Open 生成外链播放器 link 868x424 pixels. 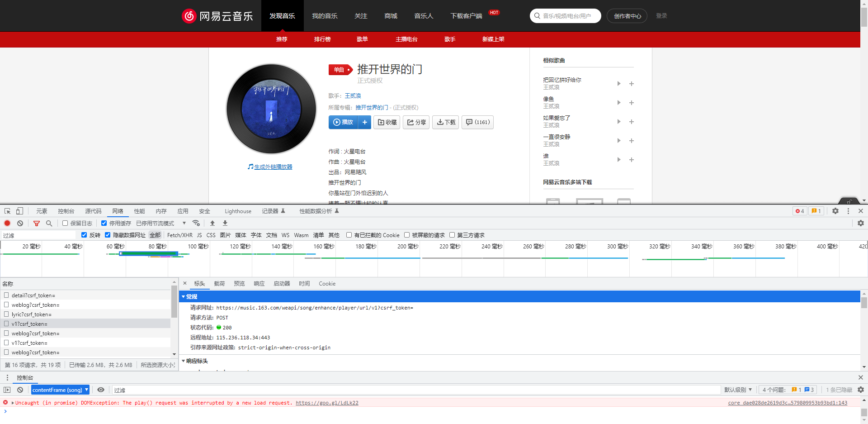coord(273,167)
